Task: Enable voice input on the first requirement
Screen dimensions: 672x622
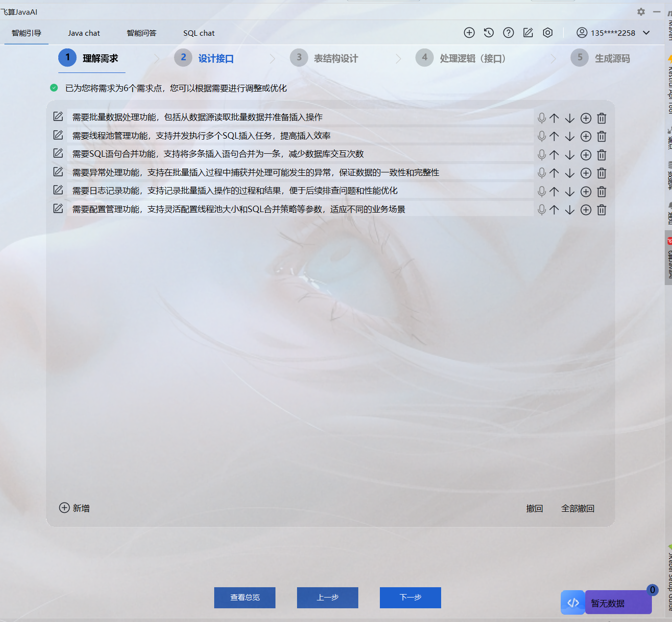Action: [541, 118]
